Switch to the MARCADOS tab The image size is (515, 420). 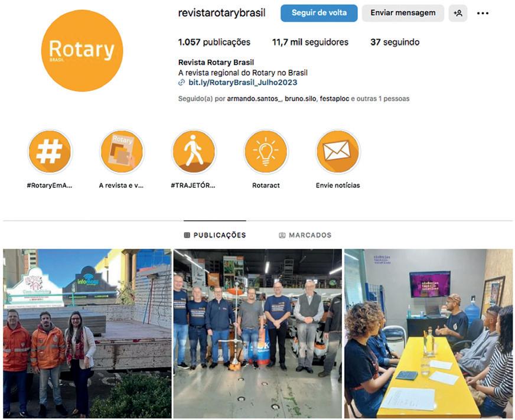pyautogui.click(x=305, y=235)
